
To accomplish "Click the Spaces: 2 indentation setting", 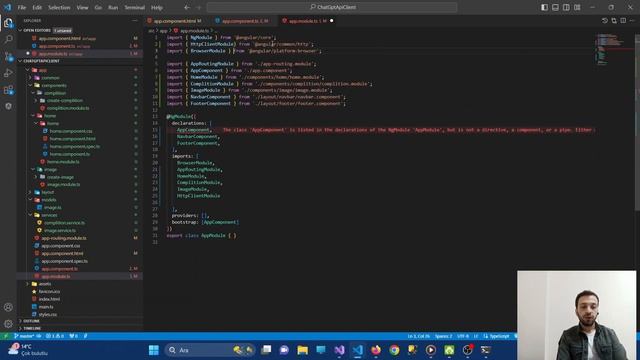I will tap(443, 336).
